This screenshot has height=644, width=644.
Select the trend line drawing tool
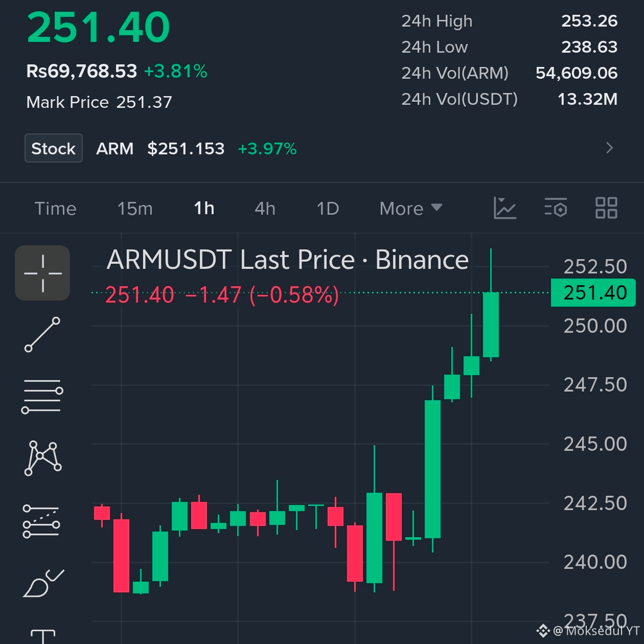[x=42, y=335]
